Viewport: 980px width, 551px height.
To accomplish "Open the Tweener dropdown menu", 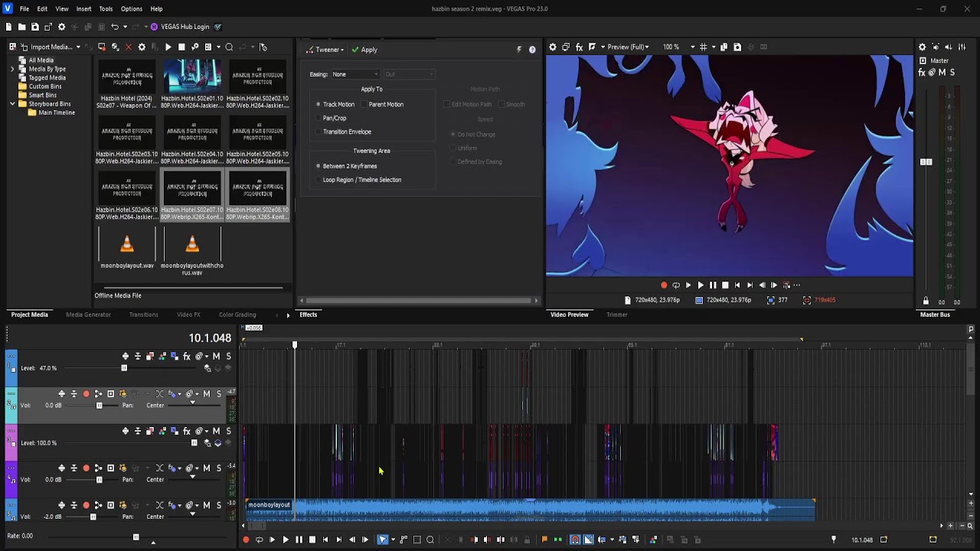I will point(325,50).
